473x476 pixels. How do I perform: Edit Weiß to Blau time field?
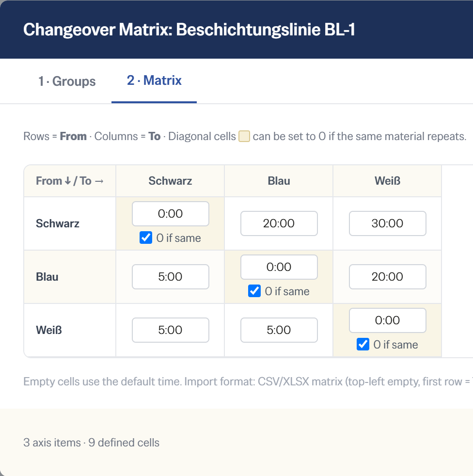[x=279, y=330]
